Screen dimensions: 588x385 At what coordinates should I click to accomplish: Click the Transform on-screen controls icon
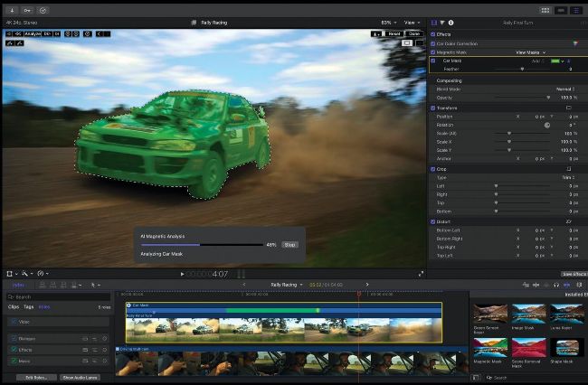pyautogui.click(x=568, y=107)
